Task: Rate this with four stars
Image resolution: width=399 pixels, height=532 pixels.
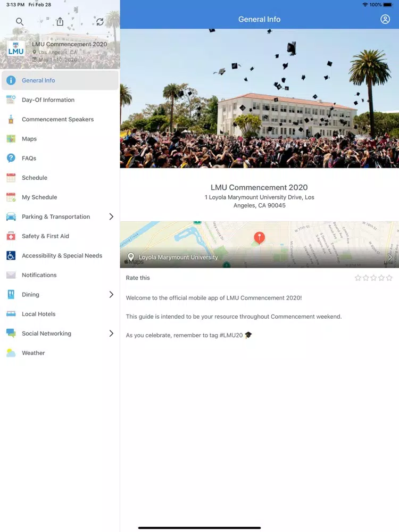Action: [381, 278]
